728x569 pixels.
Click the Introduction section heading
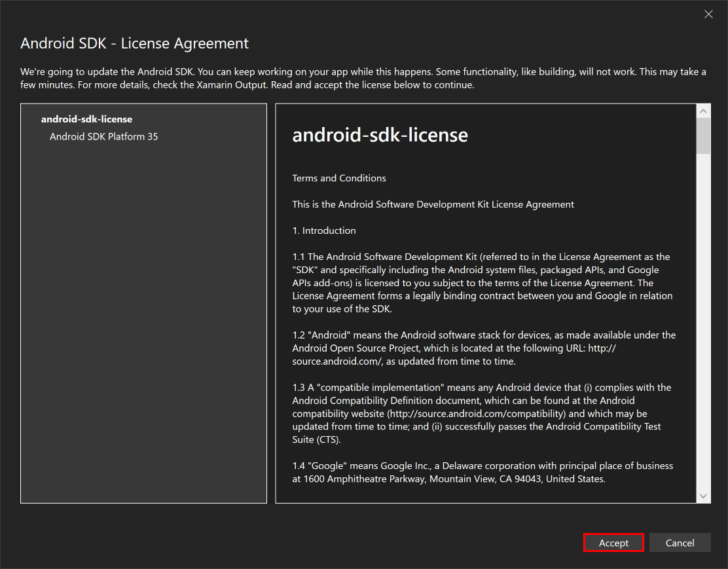[x=324, y=230]
